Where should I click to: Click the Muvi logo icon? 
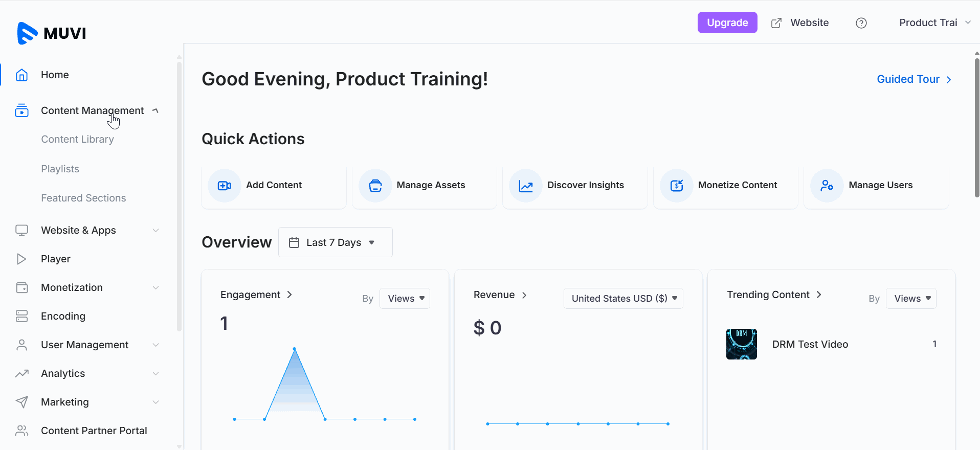(x=27, y=33)
